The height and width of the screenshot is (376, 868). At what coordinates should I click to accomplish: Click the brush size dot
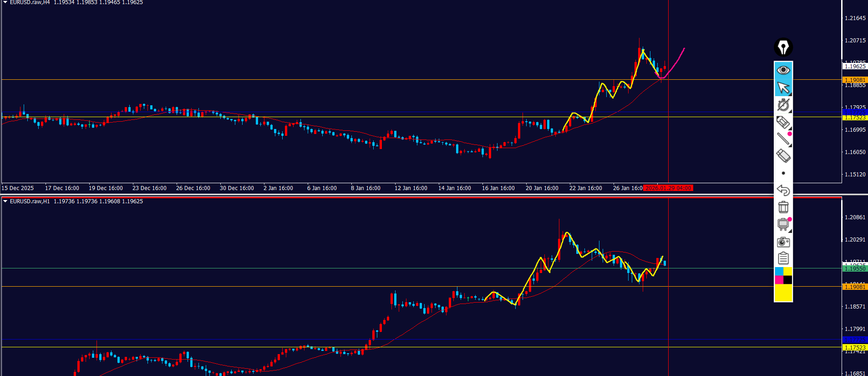pyautogui.click(x=783, y=173)
